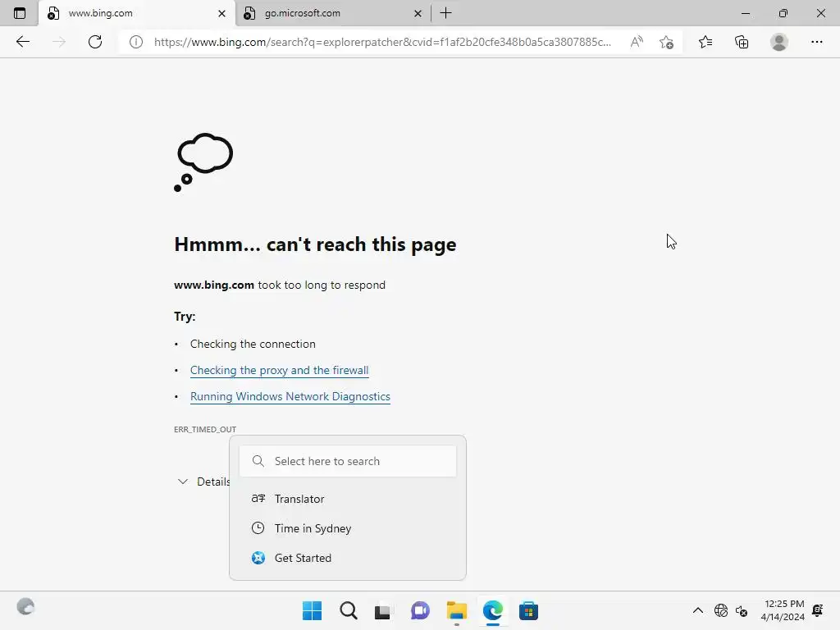Choose Get Started from the popup

point(348,558)
